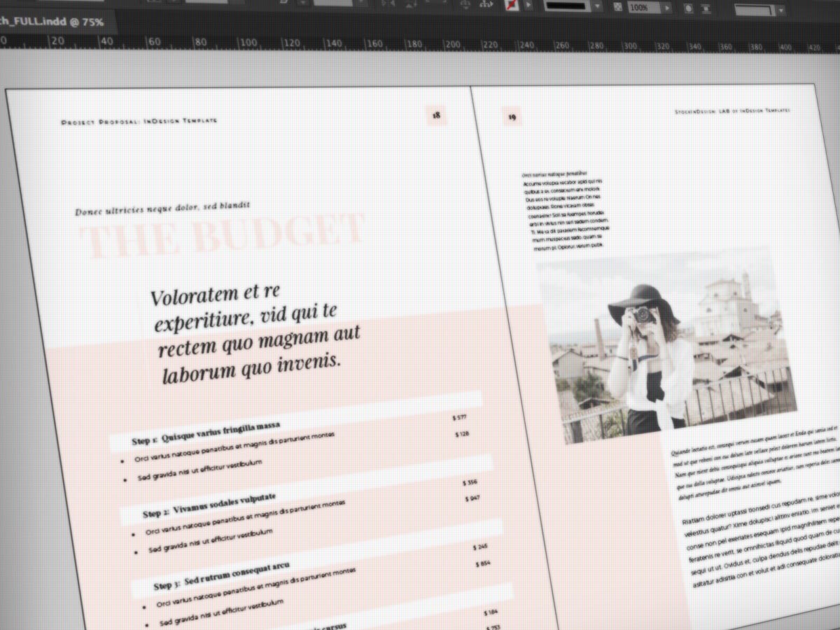
Task: Click 'Donec ultricies neque dolor, sed blandit' subtitle
Action: [163, 208]
